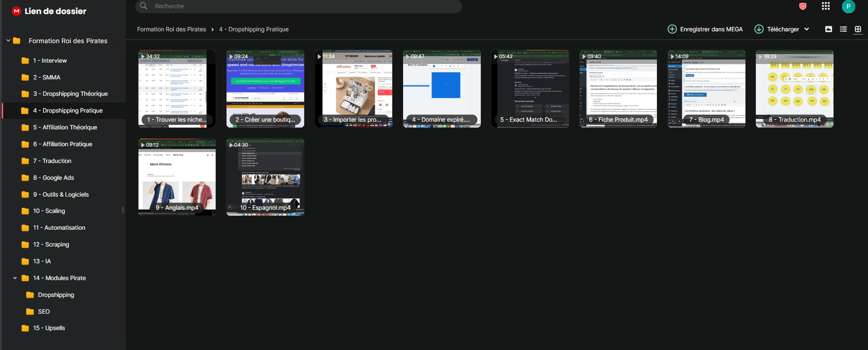The height and width of the screenshot is (350, 868).
Task: Open video 8 - Traduction.mp4
Action: point(794,89)
